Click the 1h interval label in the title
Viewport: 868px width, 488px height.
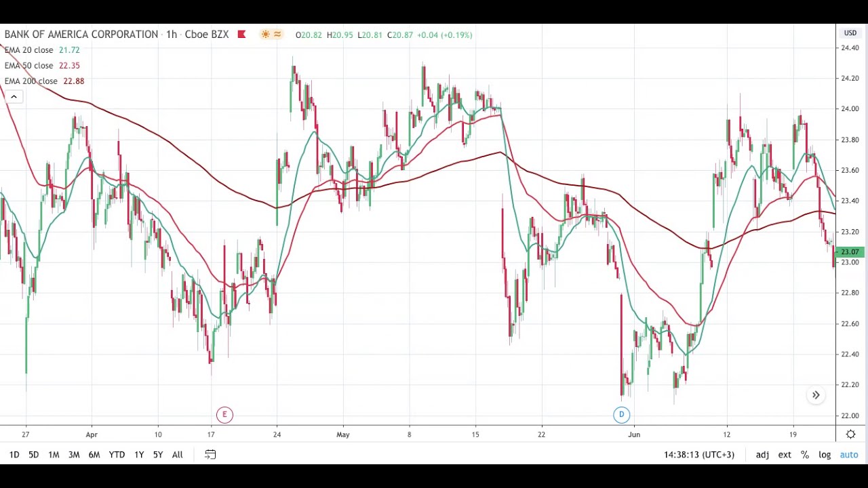click(x=172, y=35)
